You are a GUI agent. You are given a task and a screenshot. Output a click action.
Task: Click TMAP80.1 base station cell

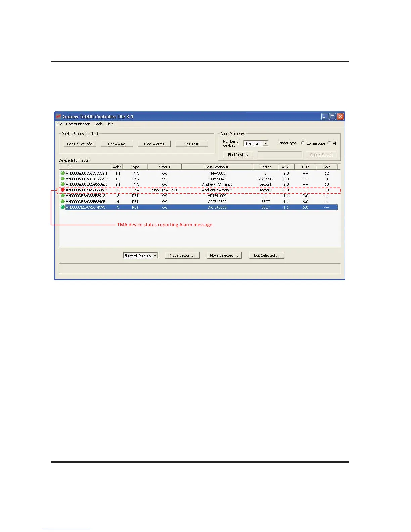point(217,173)
